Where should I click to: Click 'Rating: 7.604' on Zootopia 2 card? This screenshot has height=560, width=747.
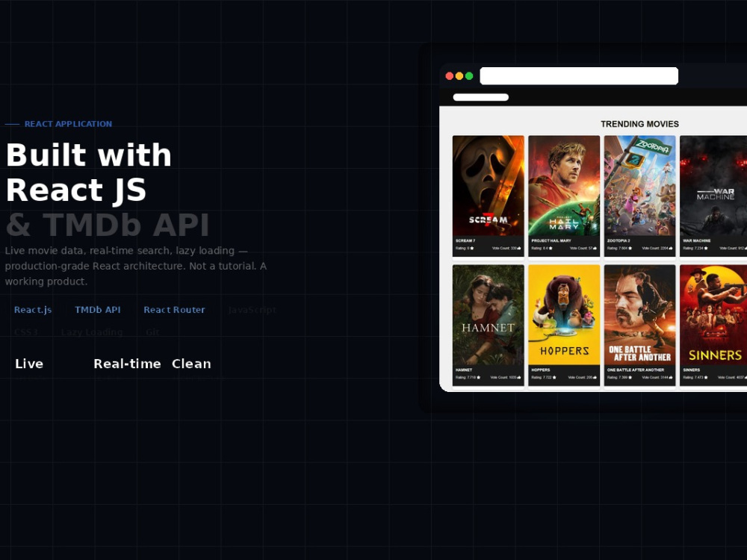point(617,248)
